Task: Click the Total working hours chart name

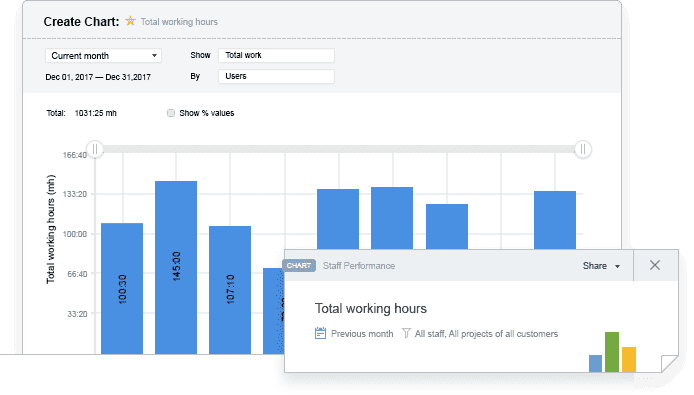Action: coord(371,308)
